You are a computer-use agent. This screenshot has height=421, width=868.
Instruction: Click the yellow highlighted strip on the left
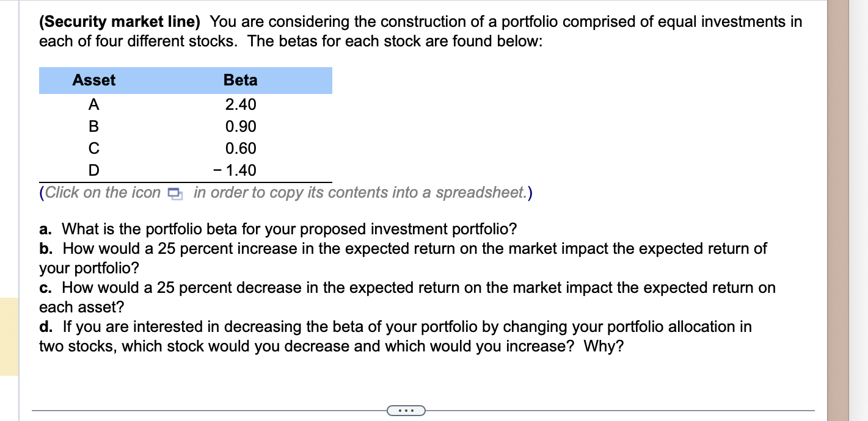[9, 336]
